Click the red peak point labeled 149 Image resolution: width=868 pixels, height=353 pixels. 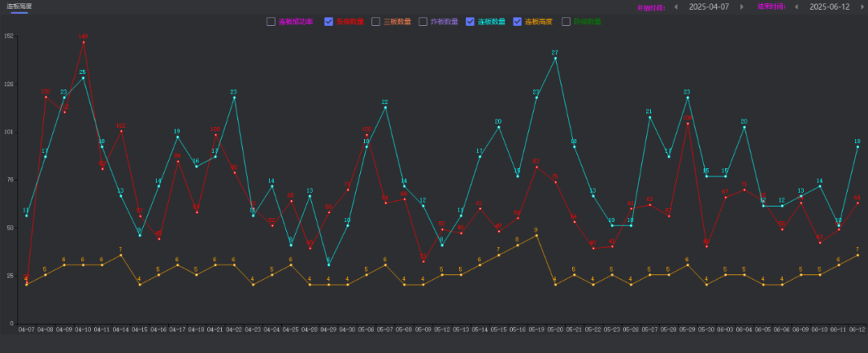point(84,43)
